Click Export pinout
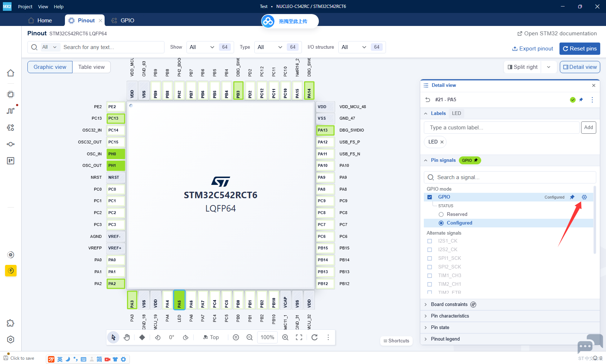Screen dimensions: 606x364 click(533, 49)
